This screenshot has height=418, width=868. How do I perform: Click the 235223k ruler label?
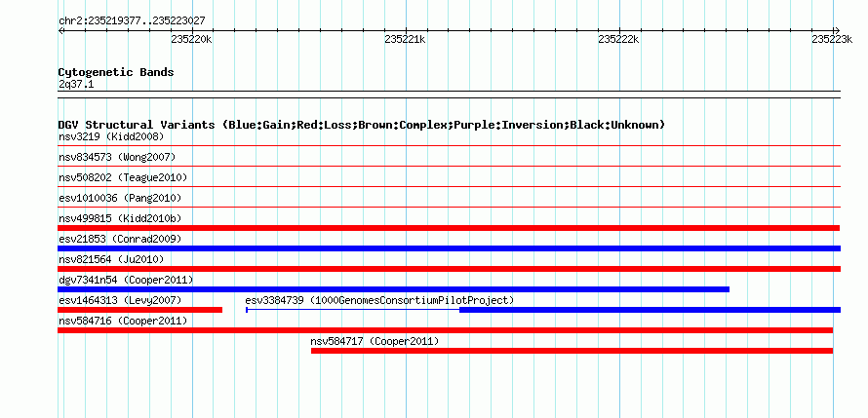832,39
